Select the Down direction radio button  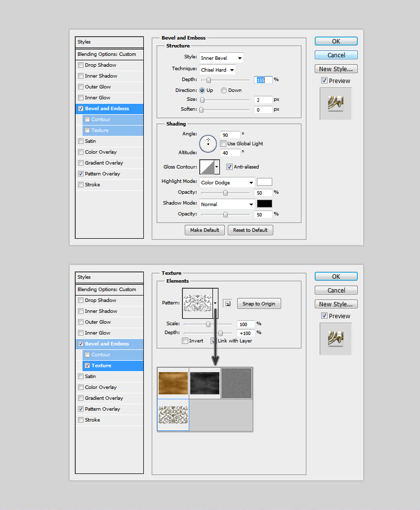tap(224, 90)
